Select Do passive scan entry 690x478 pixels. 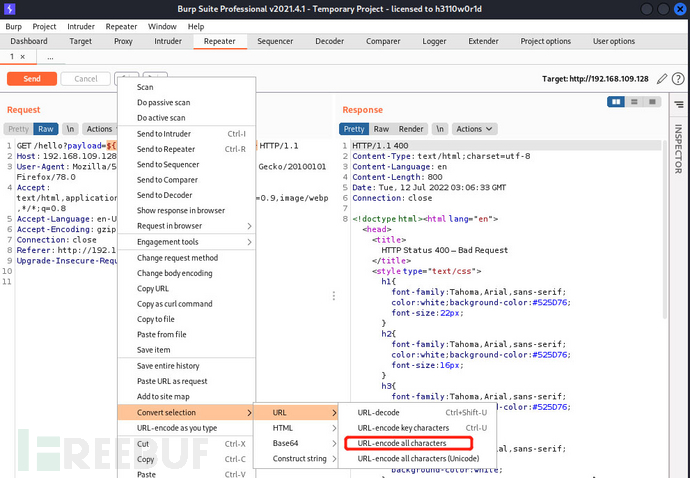(x=187, y=103)
